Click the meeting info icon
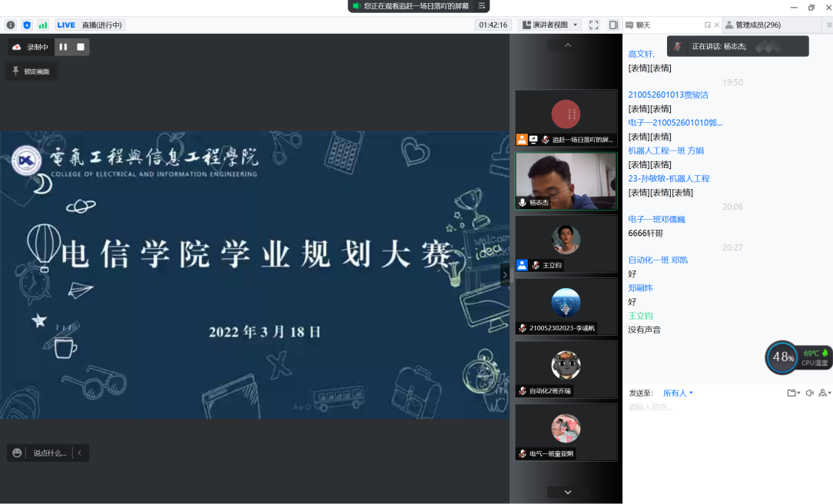The width and height of the screenshot is (833, 504). 11,25
